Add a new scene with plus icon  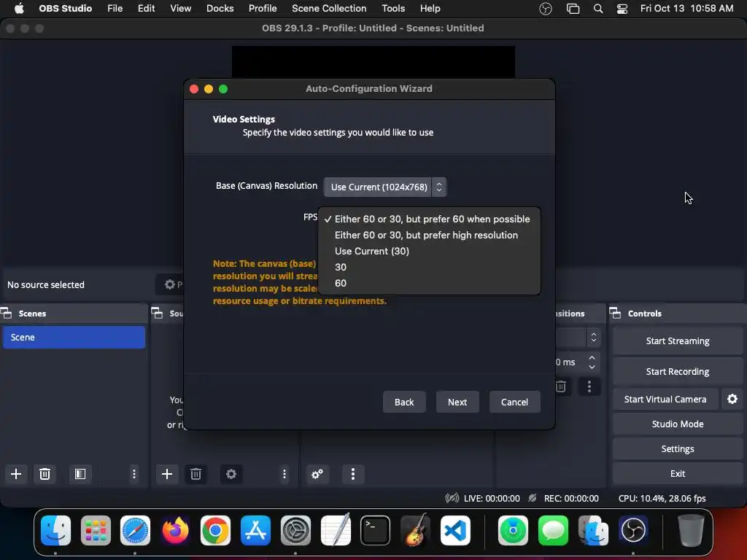point(16,474)
